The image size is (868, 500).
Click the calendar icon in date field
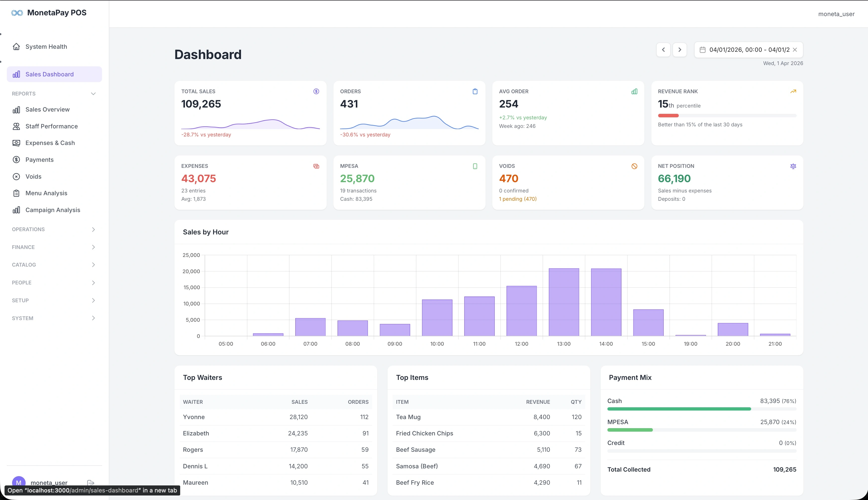pyautogui.click(x=702, y=50)
